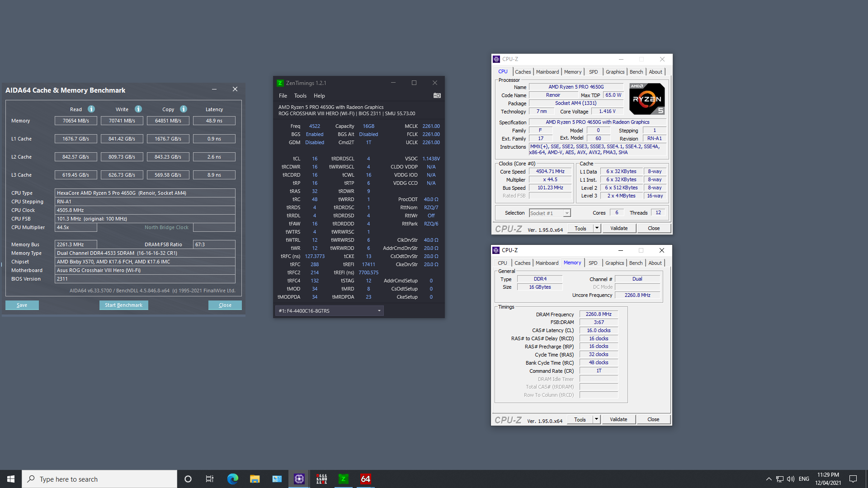This screenshot has height=488, width=868.
Task: Click the Memory Read 70654 MB/s field
Action: click(75, 121)
